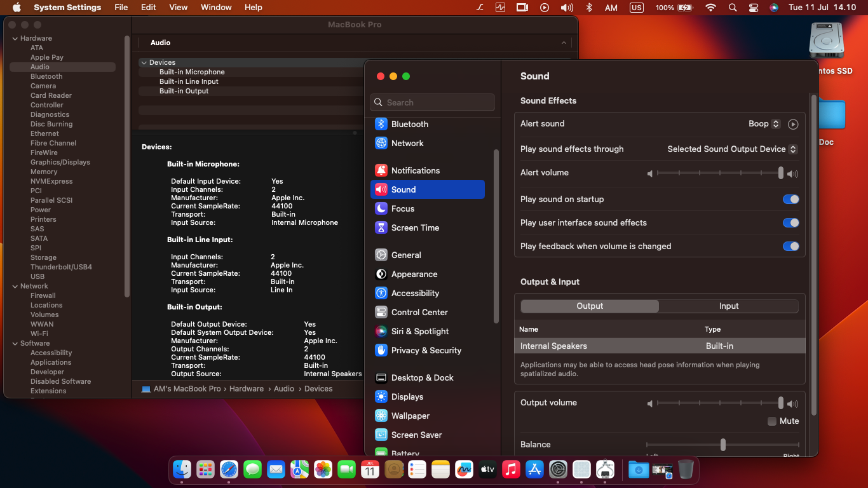Open Accessibility settings pane

[x=415, y=293]
